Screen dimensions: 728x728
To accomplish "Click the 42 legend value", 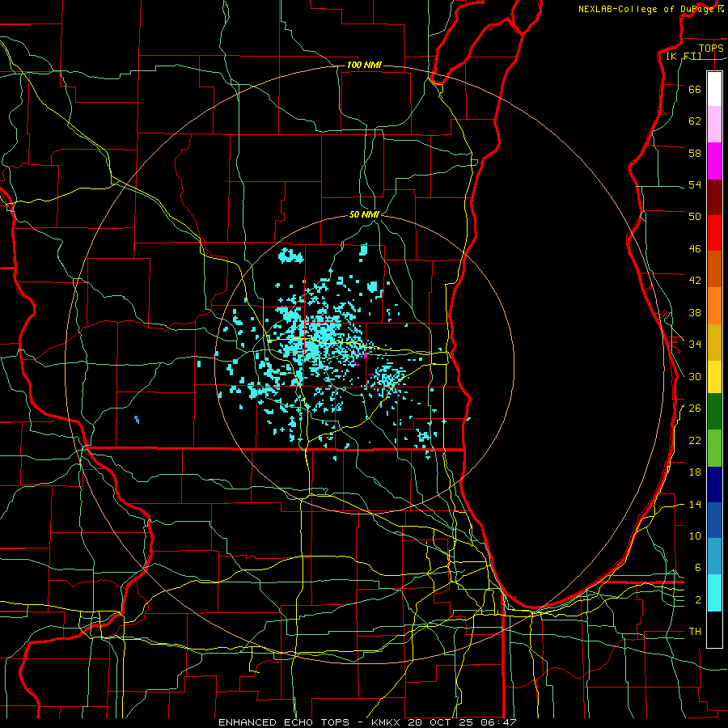I will pyautogui.click(x=695, y=281).
